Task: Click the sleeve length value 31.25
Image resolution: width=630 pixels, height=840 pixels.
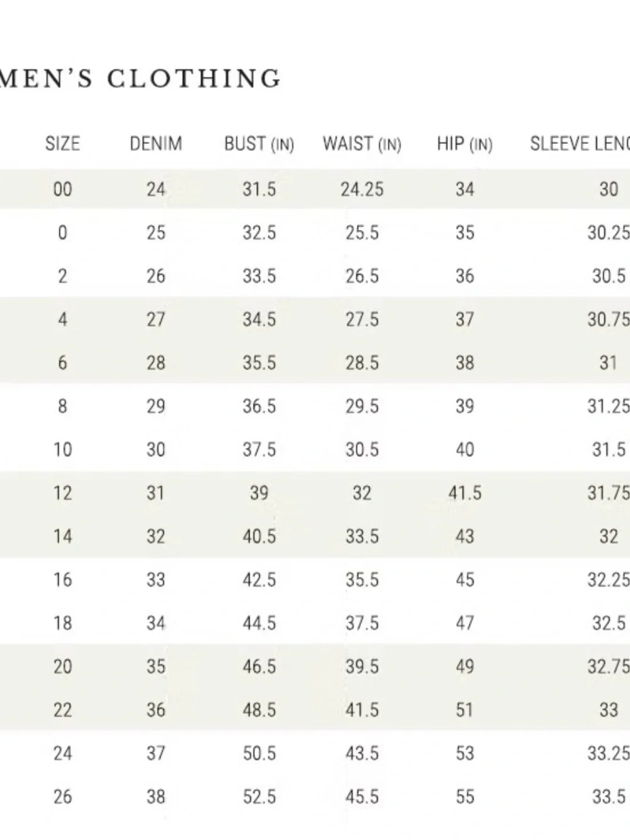Action: (609, 406)
